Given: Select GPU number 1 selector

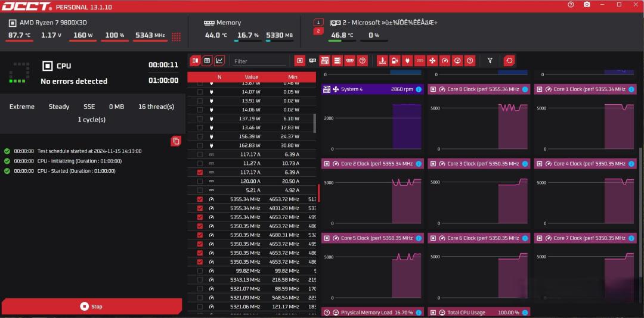Looking at the screenshot, I should pyautogui.click(x=318, y=22).
